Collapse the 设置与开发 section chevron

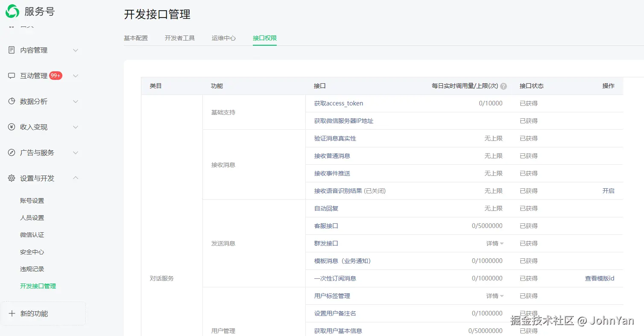point(76,178)
